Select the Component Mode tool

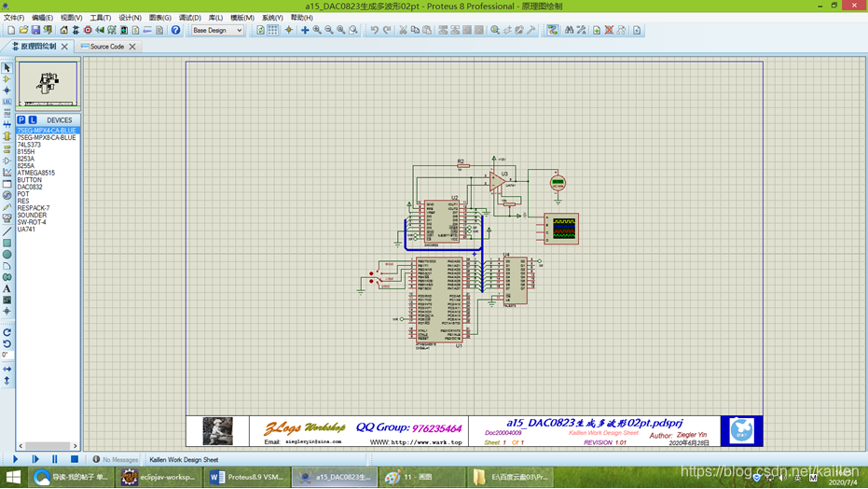(x=7, y=79)
